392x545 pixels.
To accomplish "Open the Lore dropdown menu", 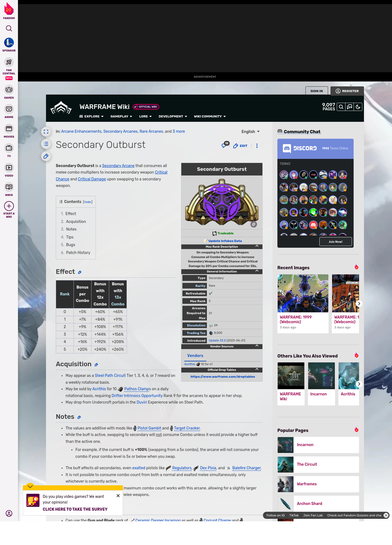I will (145, 116).
